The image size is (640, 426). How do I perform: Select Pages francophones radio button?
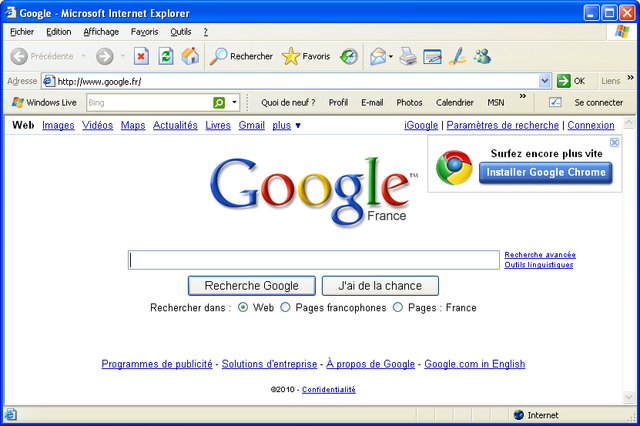(x=285, y=307)
